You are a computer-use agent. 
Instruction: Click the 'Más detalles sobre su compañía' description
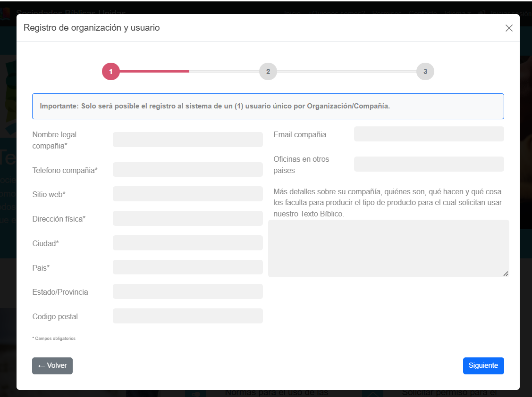tap(388, 203)
